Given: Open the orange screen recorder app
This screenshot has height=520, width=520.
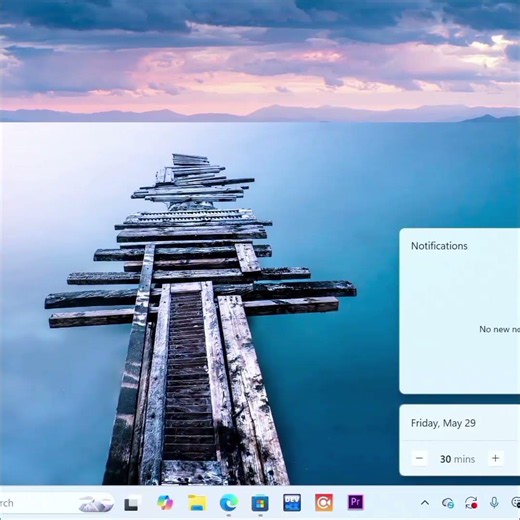Looking at the screenshot, I should (324, 503).
